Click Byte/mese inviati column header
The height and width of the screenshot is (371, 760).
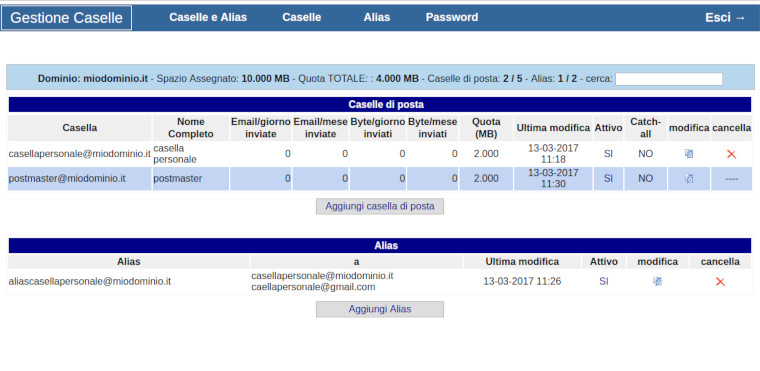click(x=432, y=128)
